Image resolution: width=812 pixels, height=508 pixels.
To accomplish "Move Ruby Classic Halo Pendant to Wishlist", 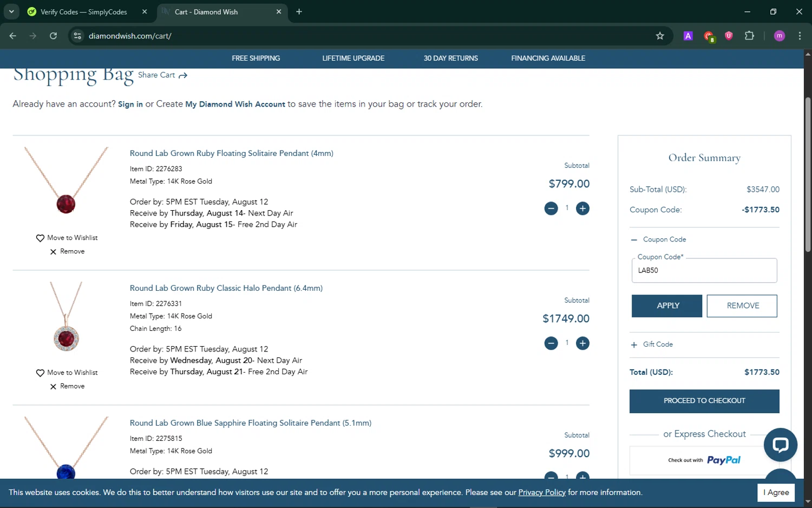I will click(x=67, y=373).
